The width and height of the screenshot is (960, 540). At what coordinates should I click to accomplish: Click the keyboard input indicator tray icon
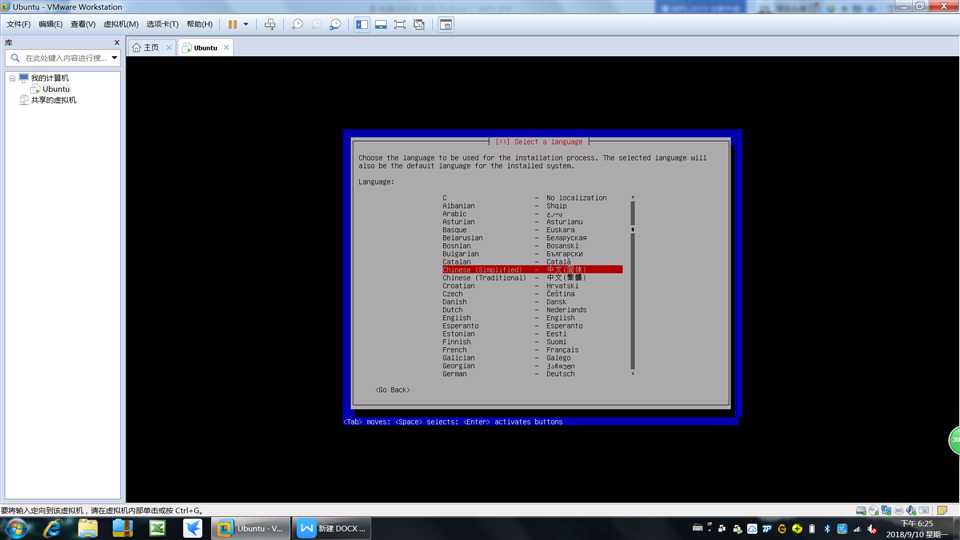(697, 528)
